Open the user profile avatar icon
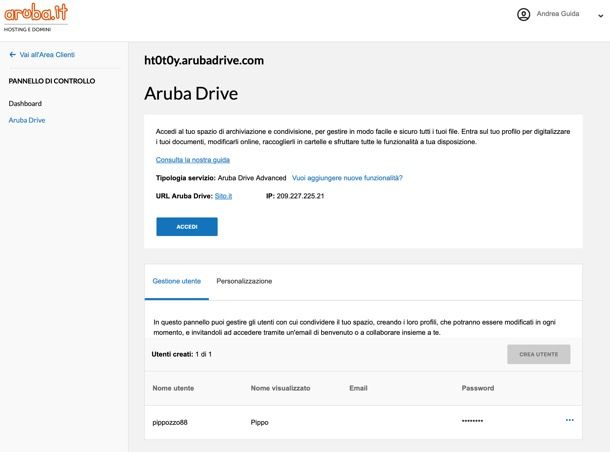 (523, 14)
